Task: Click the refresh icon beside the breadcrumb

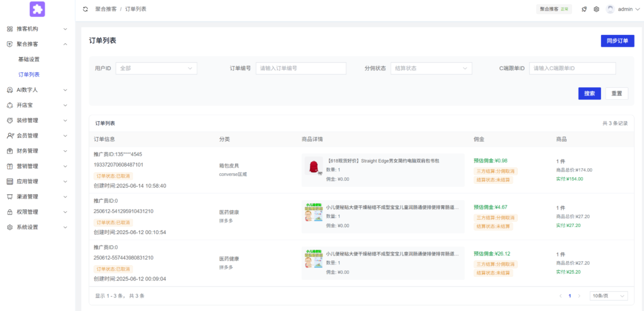Action: [x=86, y=9]
